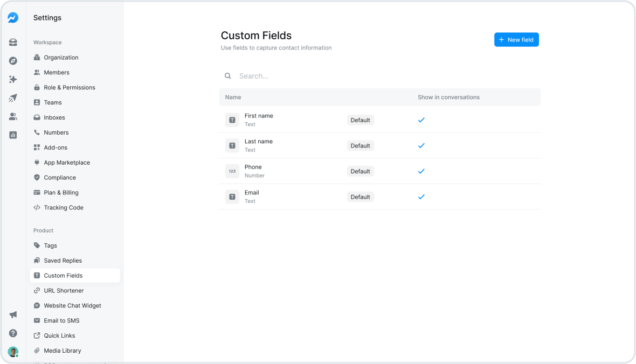The width and height of the screenshot is (636, 364).
Task: Click the megaphone announcements icon
Action: click(13, 314)
